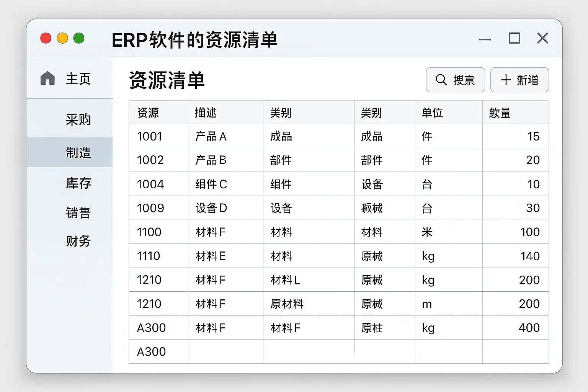Minimize window using dash icon

point(485,39)
